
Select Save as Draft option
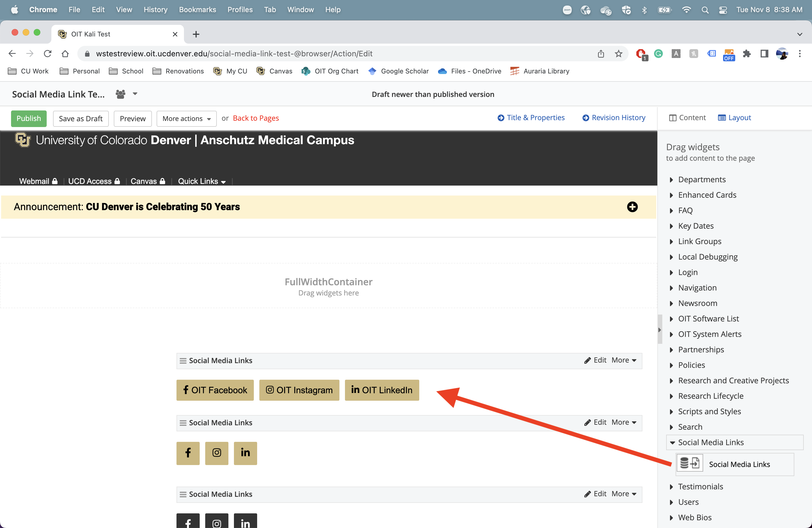pyautogui.click(x=80, y=118)
